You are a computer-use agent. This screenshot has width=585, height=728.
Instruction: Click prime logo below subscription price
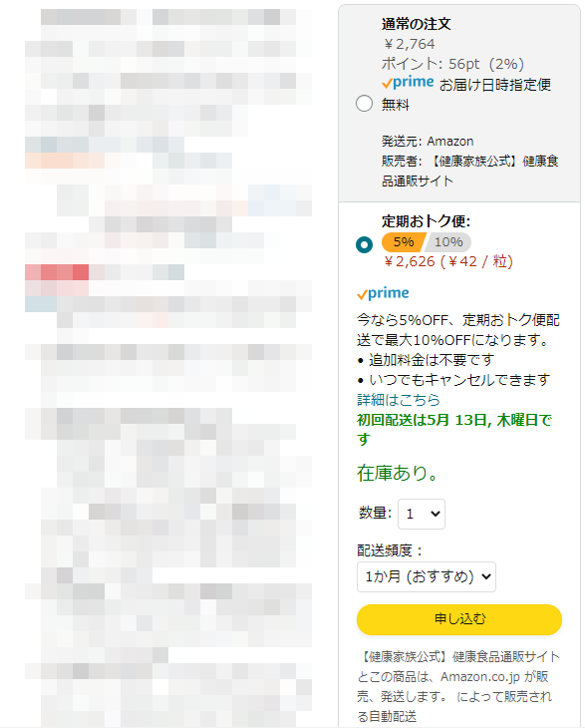point(383,293)
